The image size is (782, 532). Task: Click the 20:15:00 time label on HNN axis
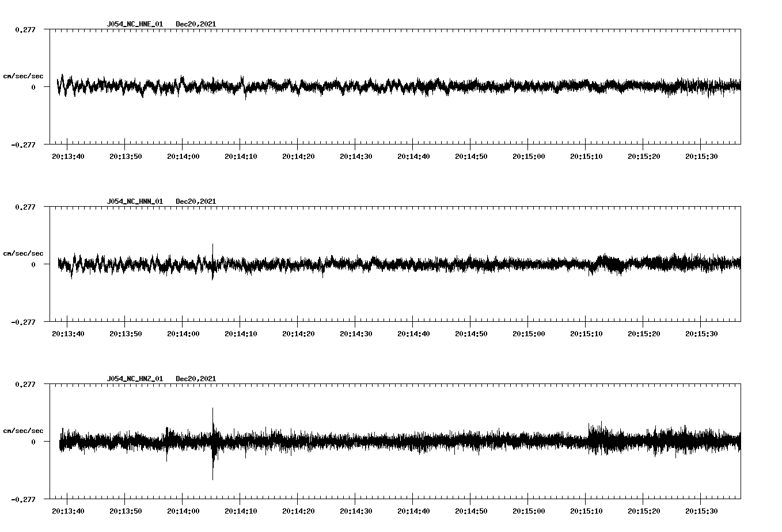(529, 333)
